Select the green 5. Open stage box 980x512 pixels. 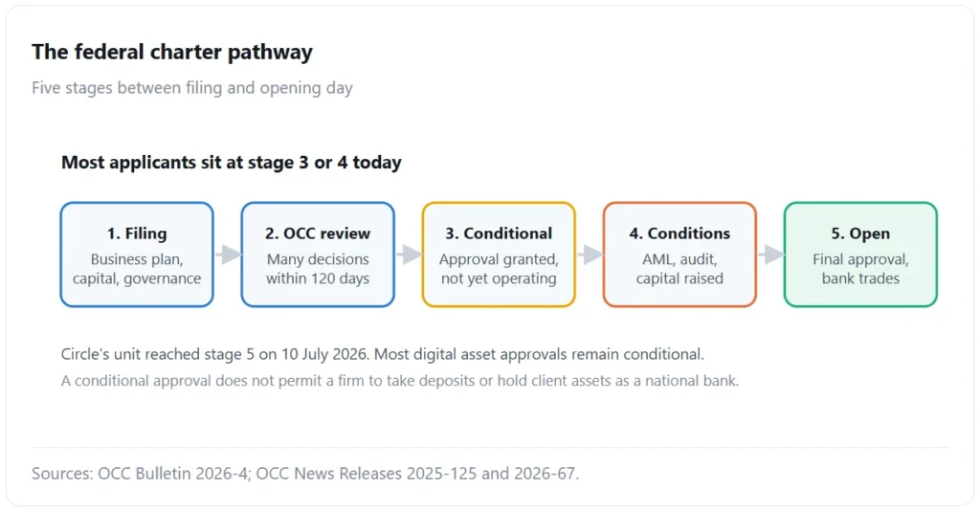(x=860, y=255)
